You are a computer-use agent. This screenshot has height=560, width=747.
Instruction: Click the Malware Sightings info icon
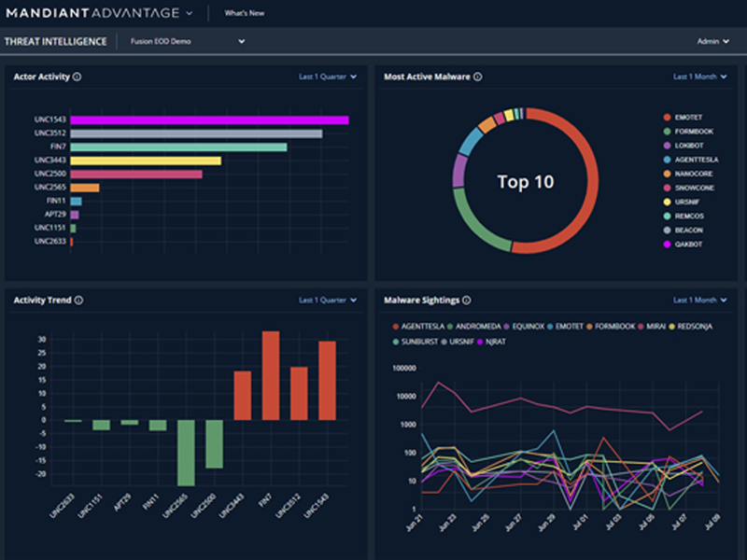(466, 300)
